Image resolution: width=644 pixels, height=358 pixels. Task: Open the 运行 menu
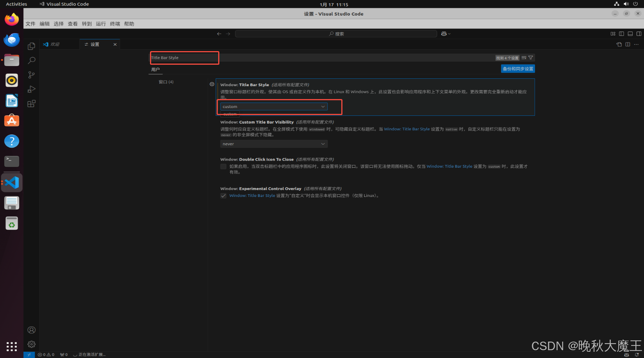click(101, 24)
